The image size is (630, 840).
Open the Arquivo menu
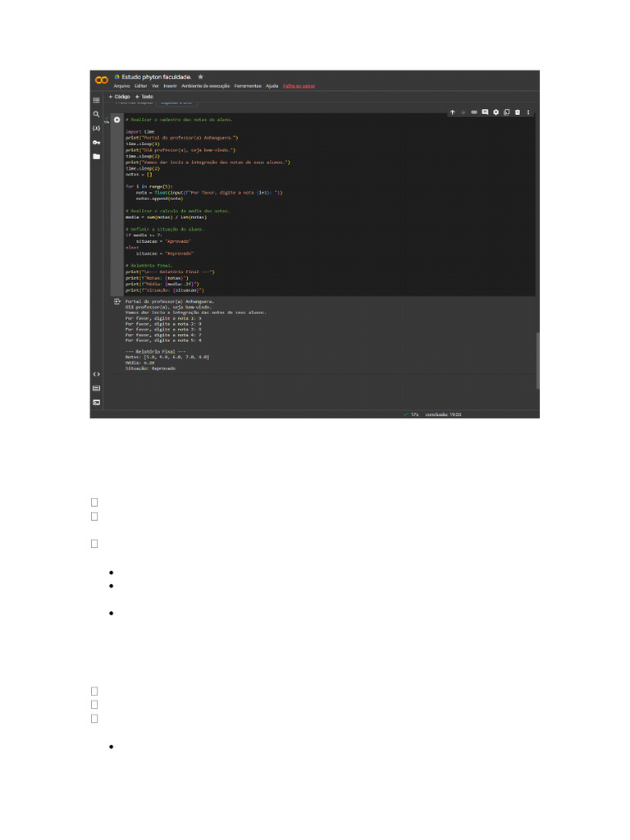click(121, 86)
